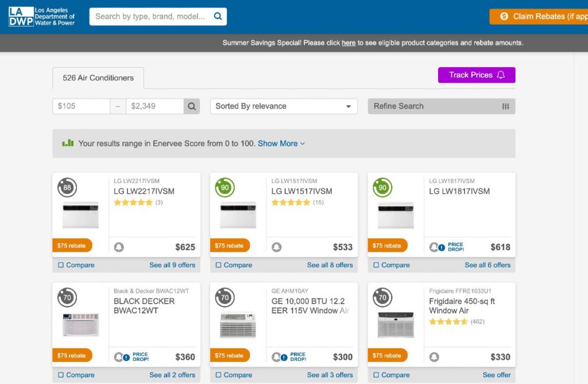Click Enervee score 70 badge on GE AHM10AY
Viewport: 588px width, 384px height.
[x=225, y=297]
